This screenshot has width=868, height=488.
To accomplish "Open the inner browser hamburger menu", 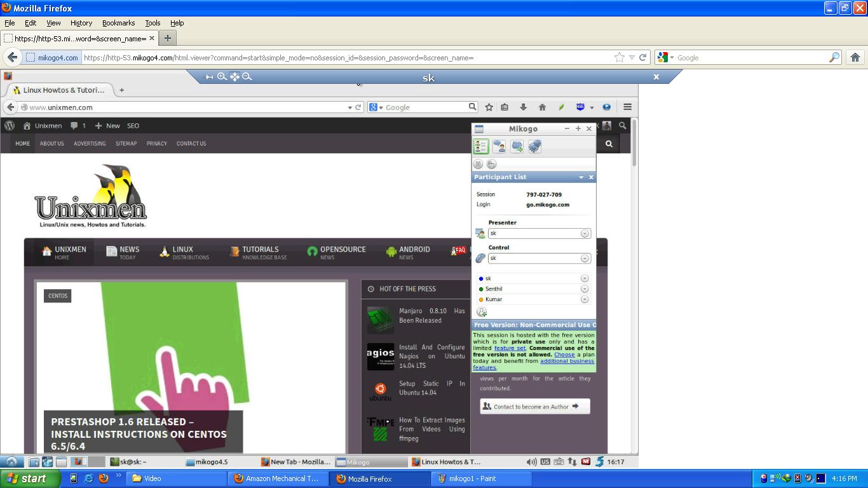I will click(x=627, y=107).
